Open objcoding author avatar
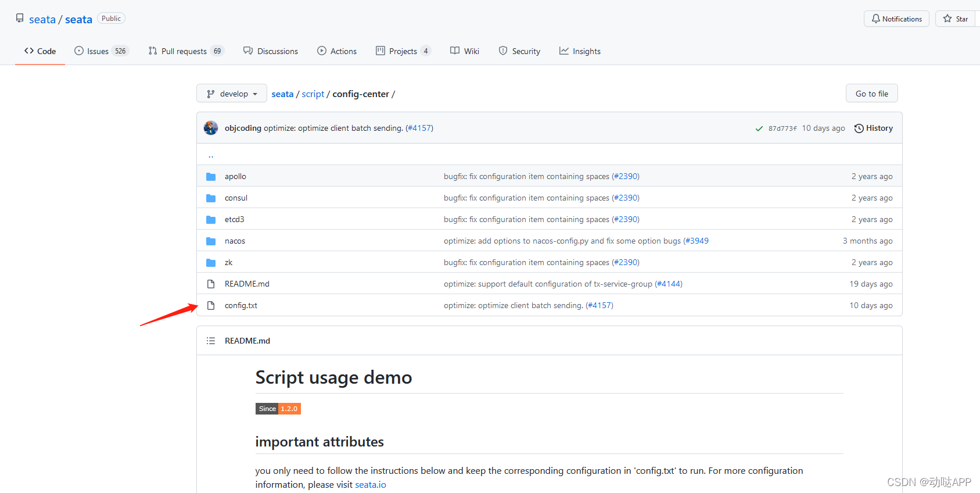Screen dimensions: 980x493 click(211, 128)
